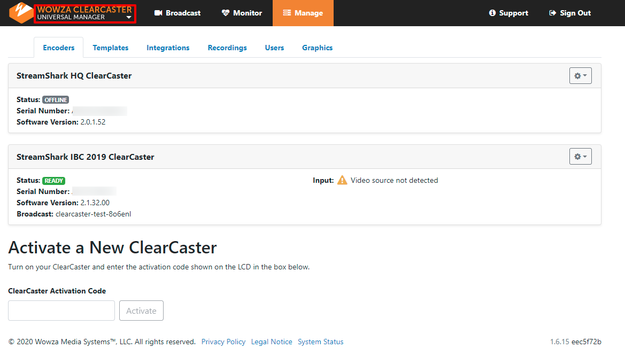This screenshot has width=625, height=364.
Task: Open the Monitor section
Action: point(242,13)
